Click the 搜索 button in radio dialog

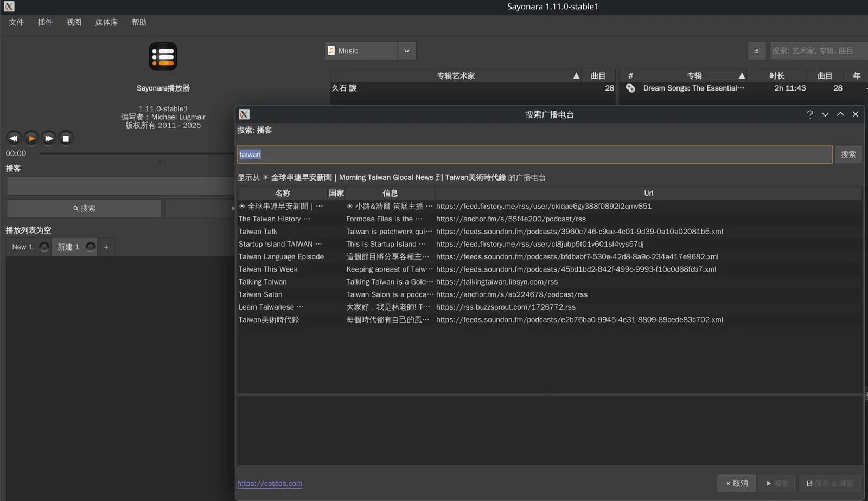pyautogui.click(x=848, y=155)
